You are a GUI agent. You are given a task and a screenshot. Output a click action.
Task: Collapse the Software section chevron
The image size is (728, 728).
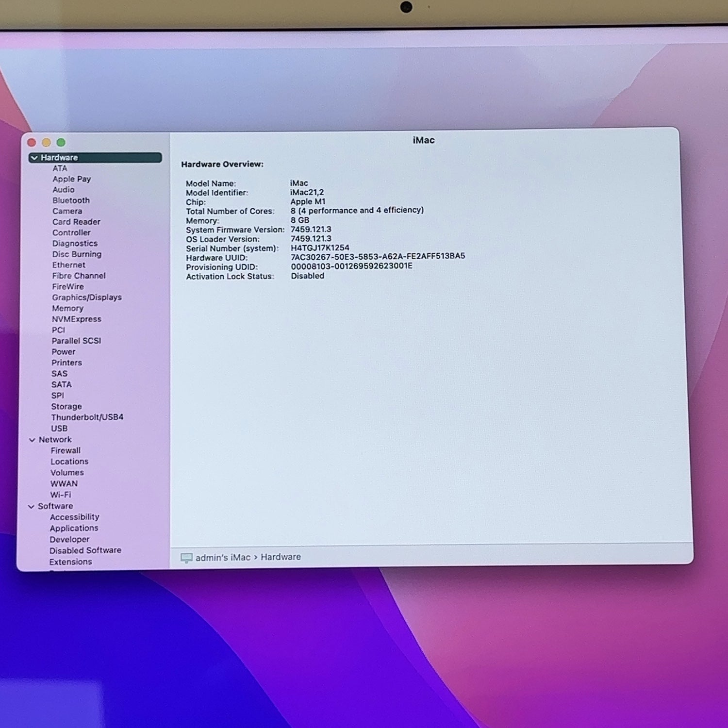click(x=31, y=506)
